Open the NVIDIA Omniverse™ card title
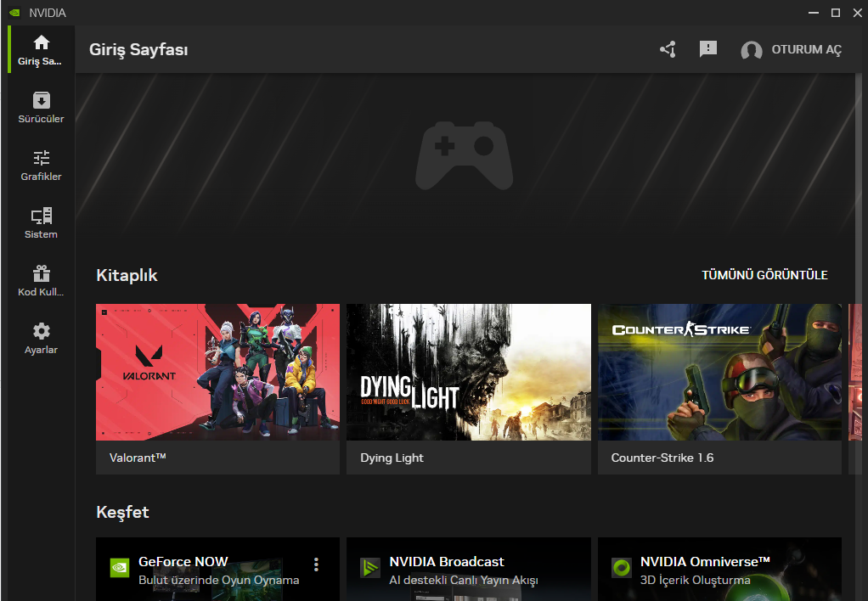This screenshot has height=601, width=868. [705, 562]
